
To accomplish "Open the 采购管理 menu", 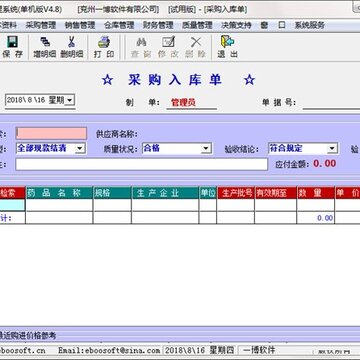I will (x=41, y=25).
